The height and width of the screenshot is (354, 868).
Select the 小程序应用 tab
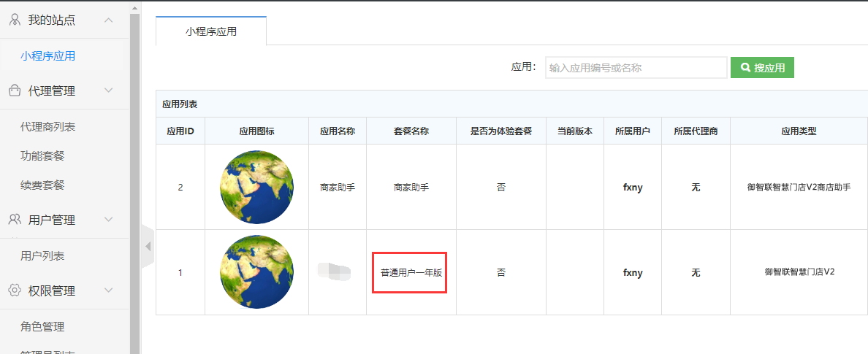point(211,31)
